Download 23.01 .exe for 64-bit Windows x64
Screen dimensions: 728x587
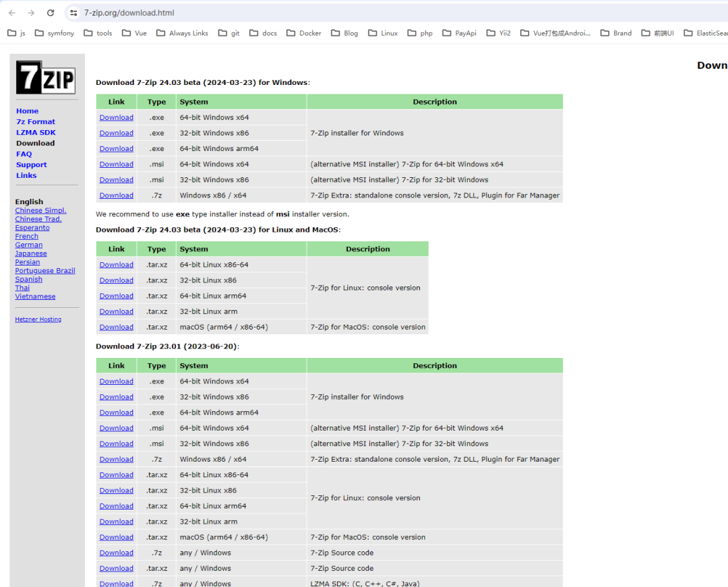117,381
